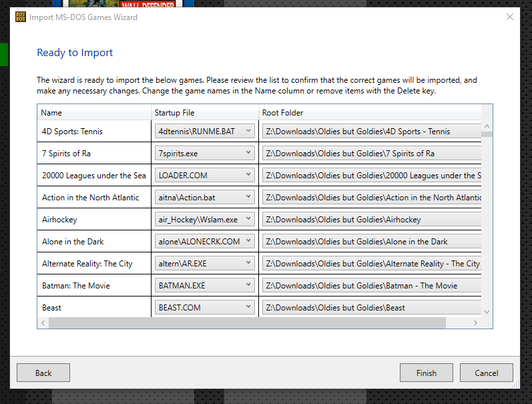
Task: Click Finish to import the games
Action: 426,373
